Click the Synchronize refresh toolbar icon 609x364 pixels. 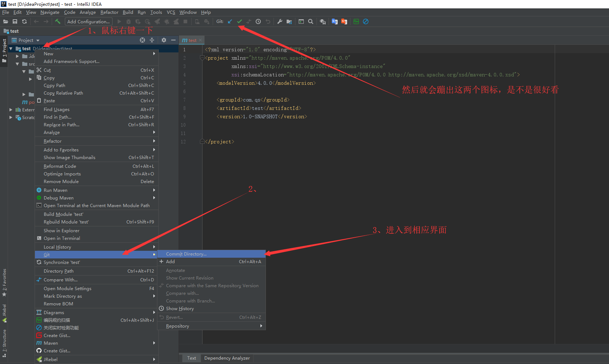point(24,21)
